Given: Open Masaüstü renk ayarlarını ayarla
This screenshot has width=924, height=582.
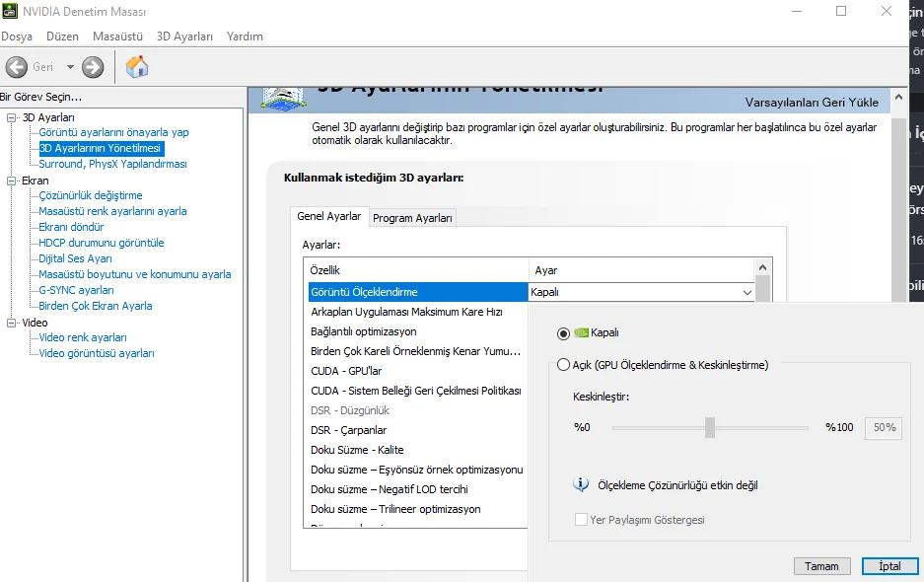Looking at the screenshot, I should [x=112, y=211].
